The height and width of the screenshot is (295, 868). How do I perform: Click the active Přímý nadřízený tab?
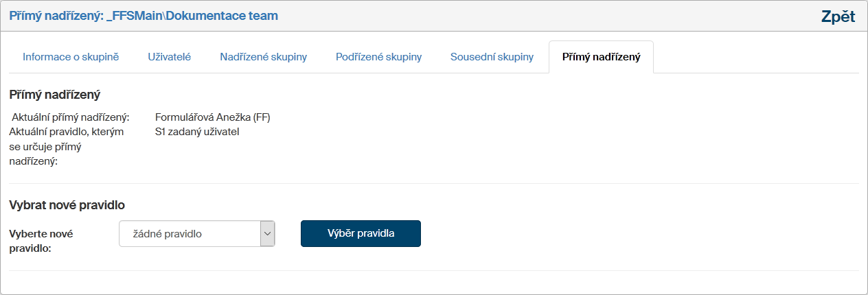[601, 57]
